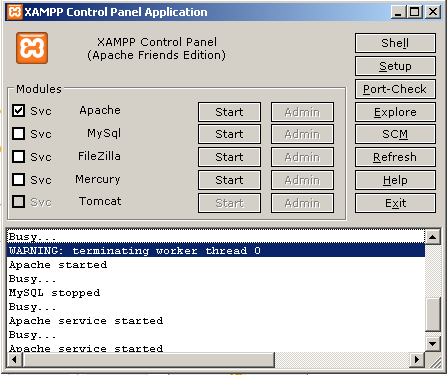Click the FileZilla module label

click(99, 156)
